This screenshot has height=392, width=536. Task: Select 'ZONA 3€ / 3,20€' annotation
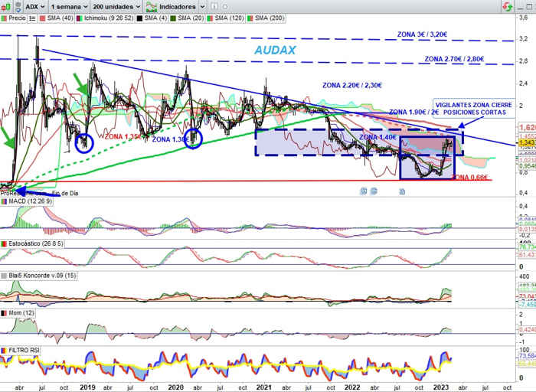tap(422, 34)
